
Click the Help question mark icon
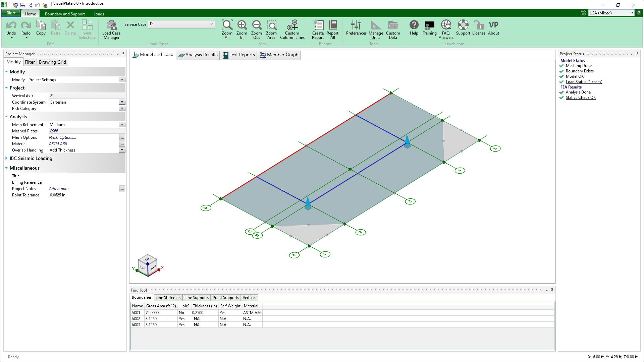point(414,25)
